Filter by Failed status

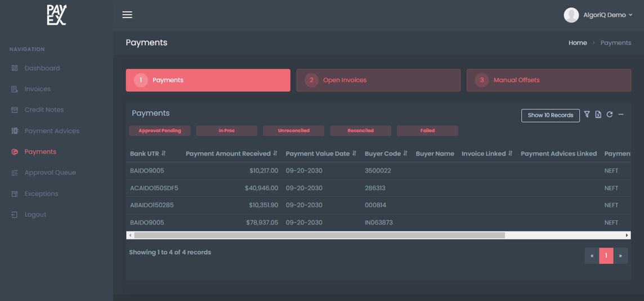coord(428,131)
